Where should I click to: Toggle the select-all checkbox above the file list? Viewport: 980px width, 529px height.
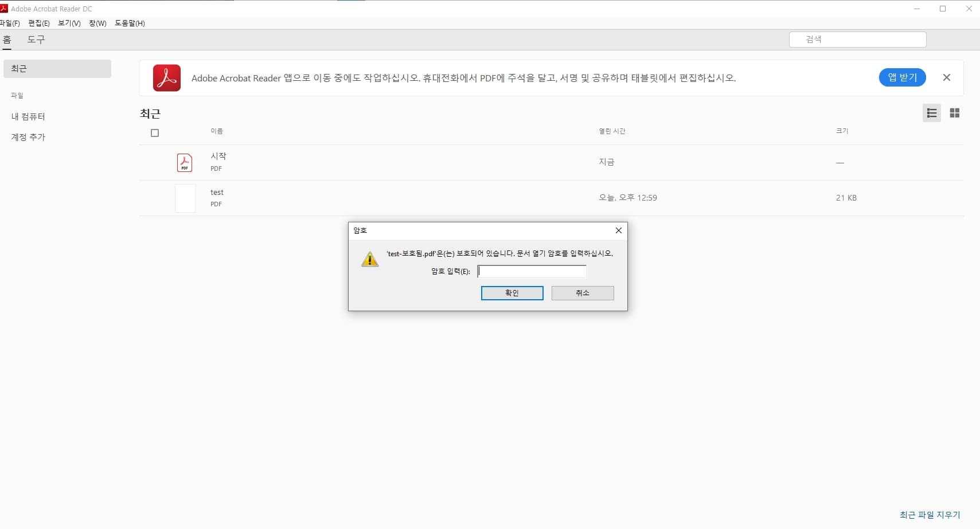coord(155,132)
